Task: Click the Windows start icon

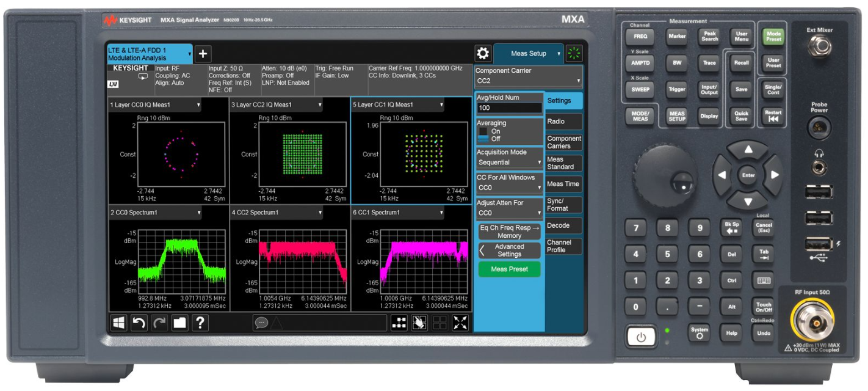Action: (118, 323)
